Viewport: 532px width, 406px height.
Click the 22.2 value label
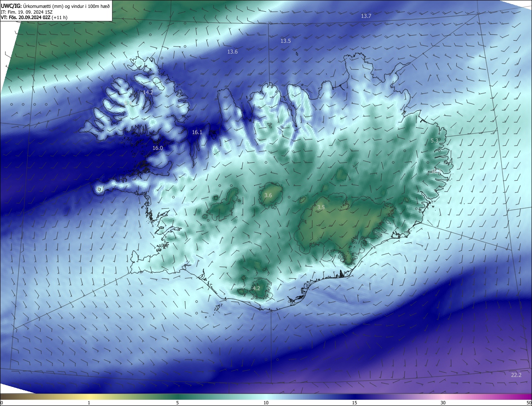coord(516,375)
